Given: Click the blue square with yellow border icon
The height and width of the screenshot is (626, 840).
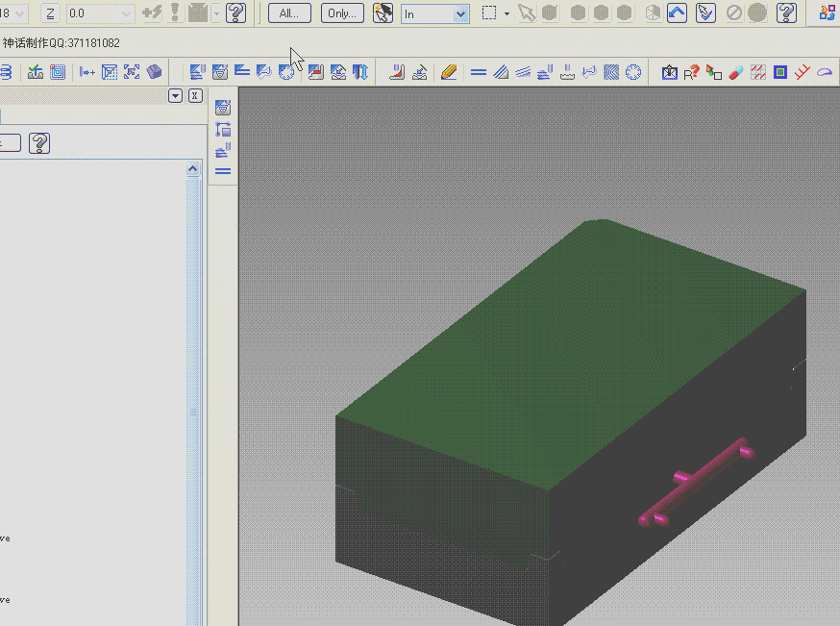Looking at the screenshot, I should 780,72.
